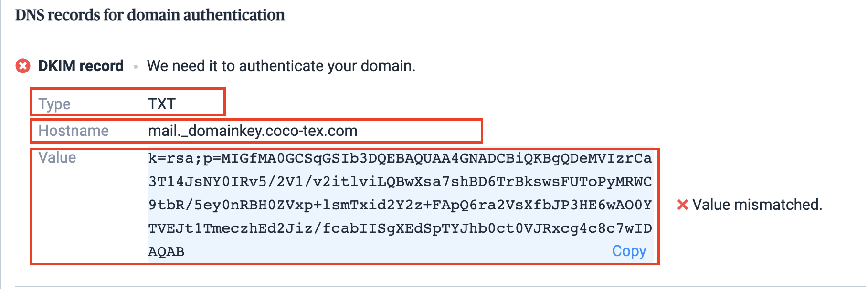Image resolution: width=868 pixels, height=289 pixels.
Task: Click the Value mismatched message
Action: (757, 205)
